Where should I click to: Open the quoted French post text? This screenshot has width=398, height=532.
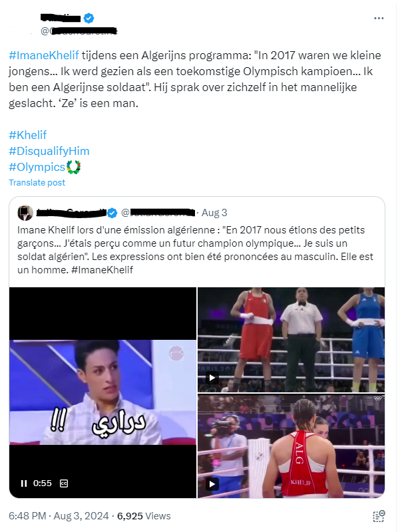(x=195, y=250)
